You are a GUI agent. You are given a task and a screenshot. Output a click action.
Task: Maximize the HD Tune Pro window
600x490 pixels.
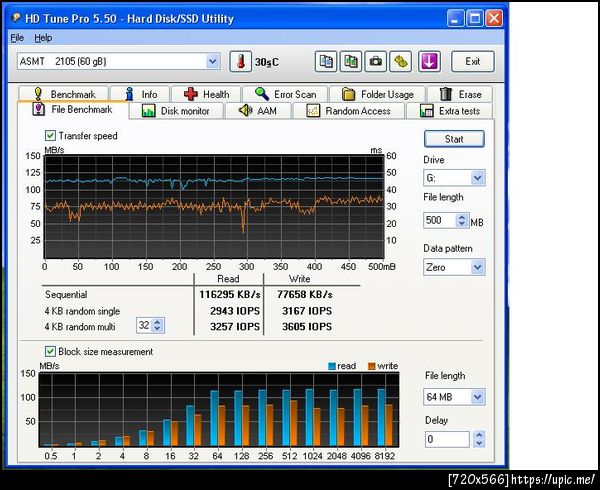(x=475, y=18)
